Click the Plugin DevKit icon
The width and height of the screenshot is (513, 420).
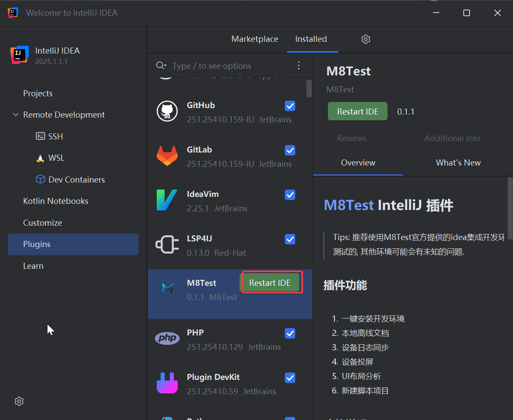click(167, 383)
